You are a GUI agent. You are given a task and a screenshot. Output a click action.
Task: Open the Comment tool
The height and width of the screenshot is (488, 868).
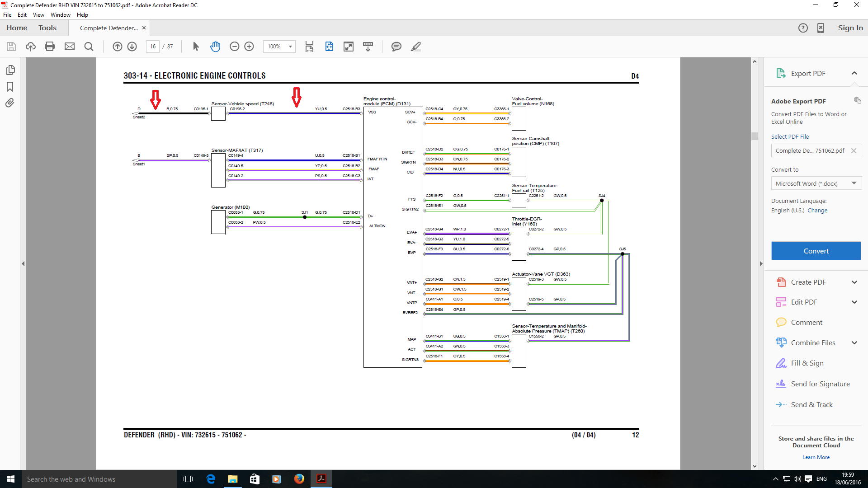807,323
